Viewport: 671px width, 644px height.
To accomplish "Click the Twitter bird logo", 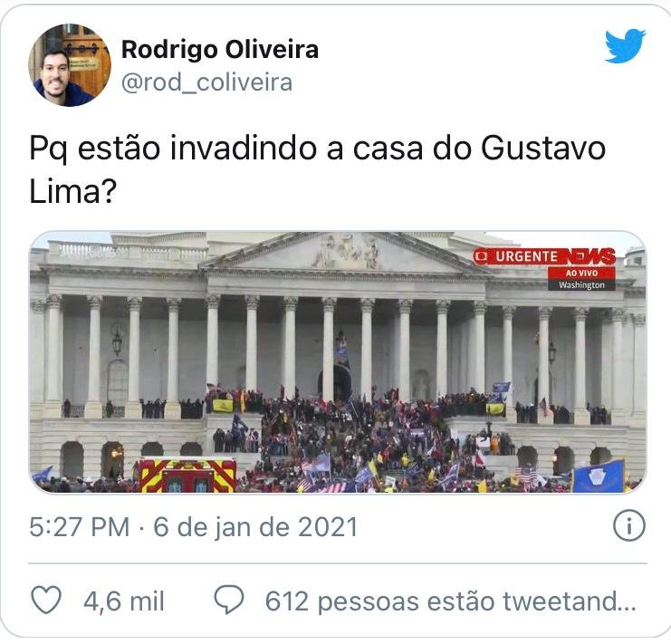I will pos(625,46).
